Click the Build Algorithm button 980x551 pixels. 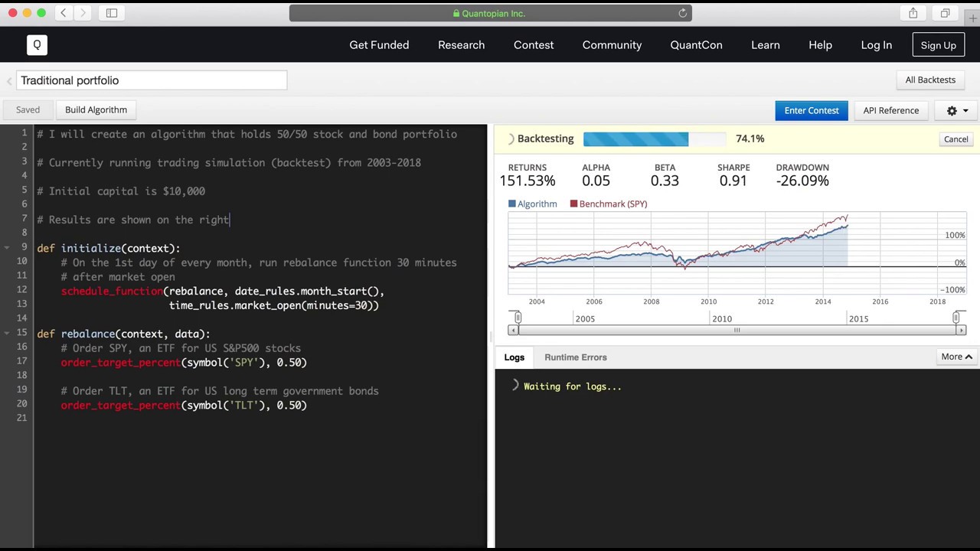click(x=96, y=109)
